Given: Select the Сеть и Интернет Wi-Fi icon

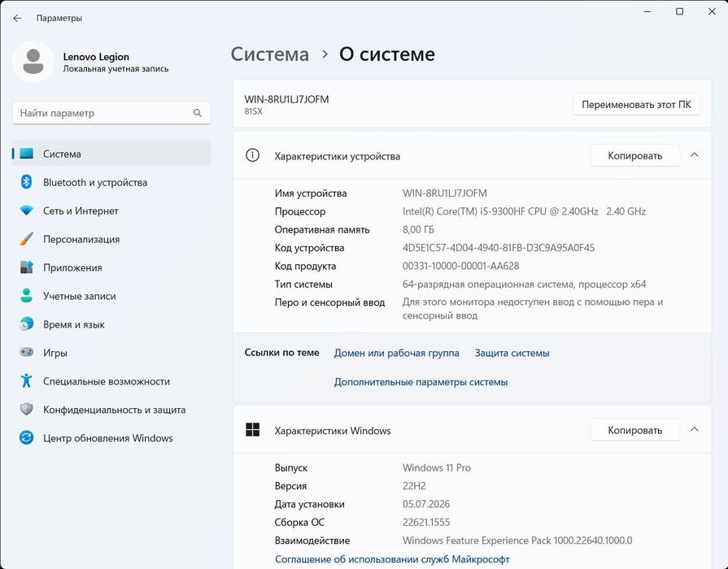Looking at the screenshot, I should (27, 211).
